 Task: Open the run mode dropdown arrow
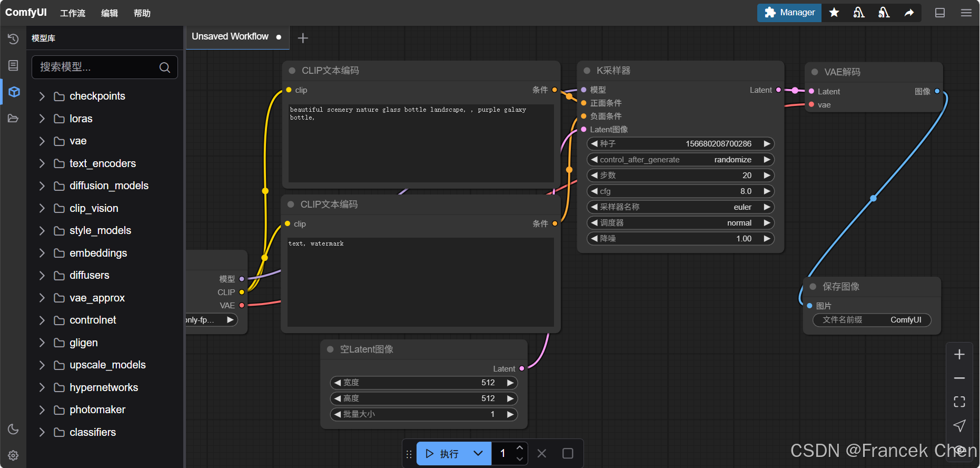point(478,454)
